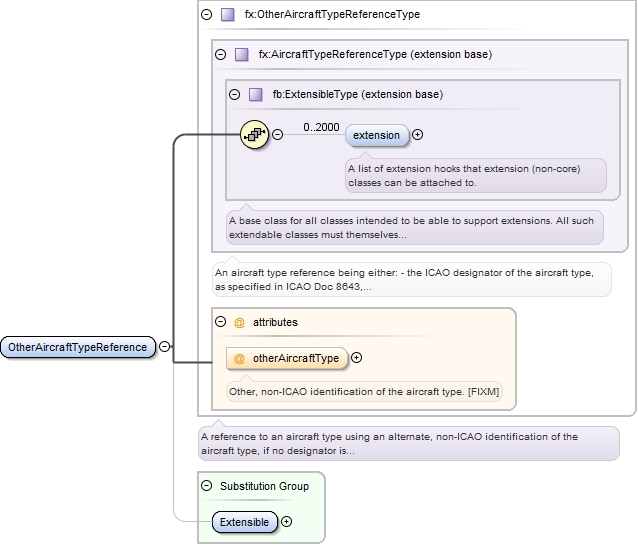Expand otherAircraftType attribute using plus icon
Viewport: 638px width, 545px height.
[x=356, y=358]
